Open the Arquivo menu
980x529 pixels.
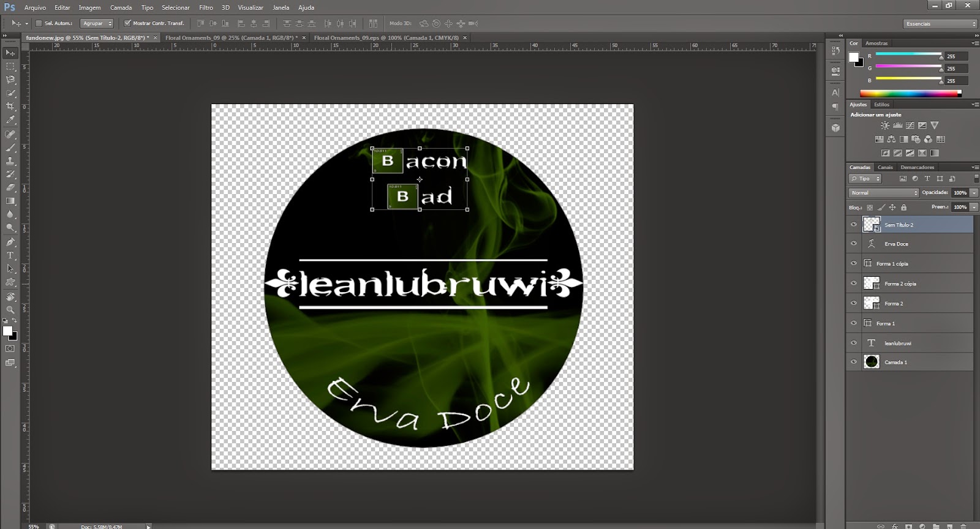[x=35, y=7]
